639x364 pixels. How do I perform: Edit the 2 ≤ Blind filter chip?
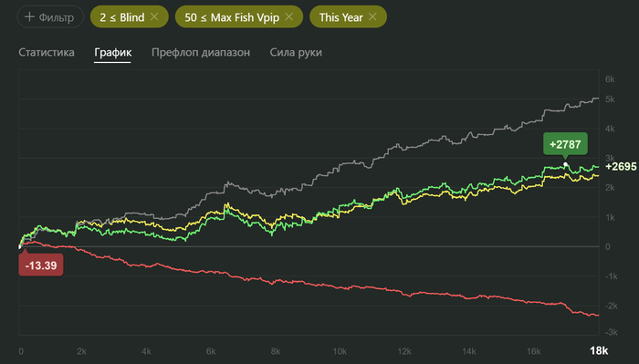click(121, 17)
